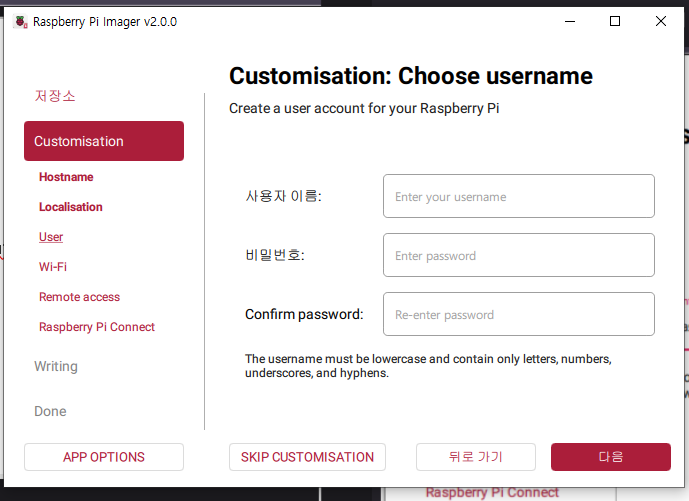The height and width of the screenshot is (501, 689).
Task: Open the Raspberry Pi Connect sidebar step
Action: point(97,327)
